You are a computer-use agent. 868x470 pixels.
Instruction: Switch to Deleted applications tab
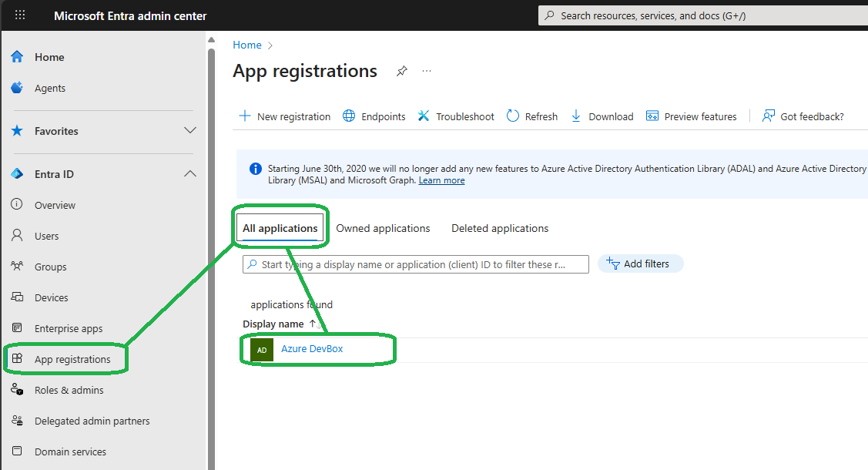[500, 228]
